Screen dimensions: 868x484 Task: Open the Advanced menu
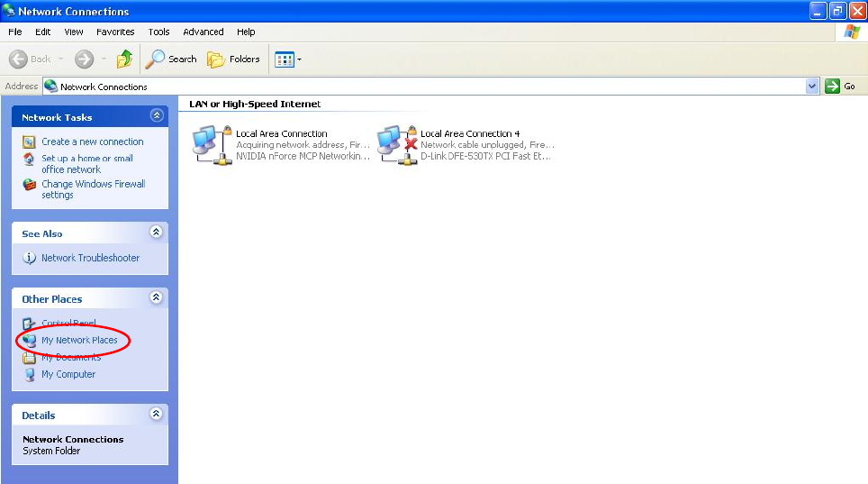point(203,32)
